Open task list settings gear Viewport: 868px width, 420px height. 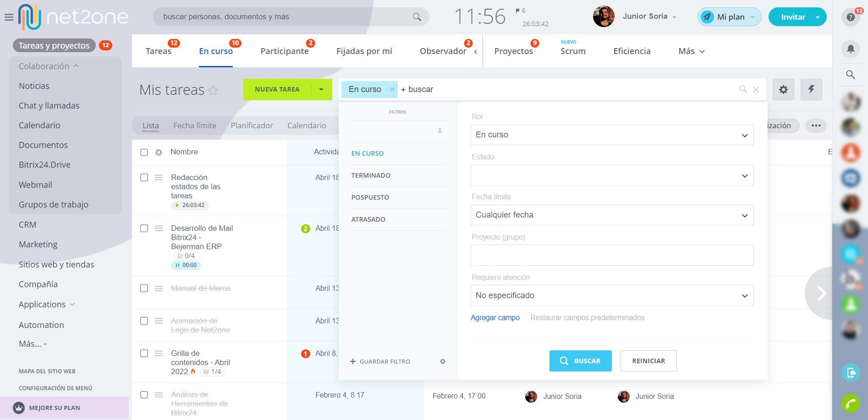coord(784,89)
